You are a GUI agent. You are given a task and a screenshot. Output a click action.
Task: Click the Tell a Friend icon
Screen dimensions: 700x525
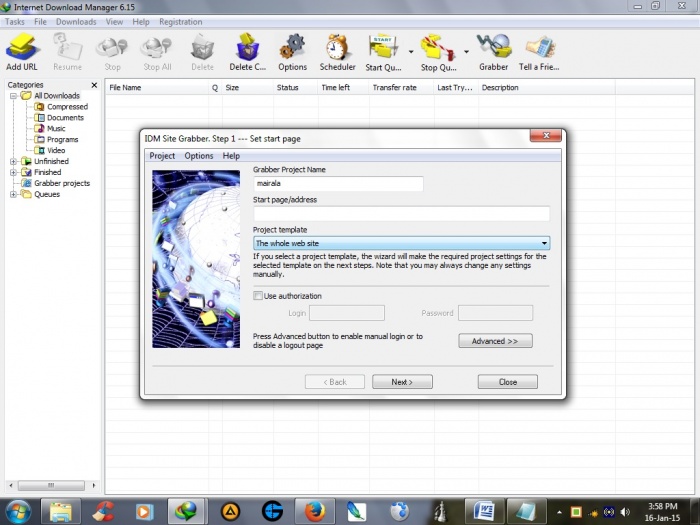[x=539, y=52]
